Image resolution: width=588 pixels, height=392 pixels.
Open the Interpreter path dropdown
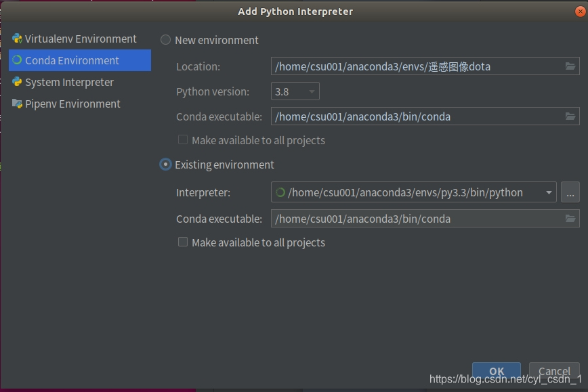pos(414,192)
